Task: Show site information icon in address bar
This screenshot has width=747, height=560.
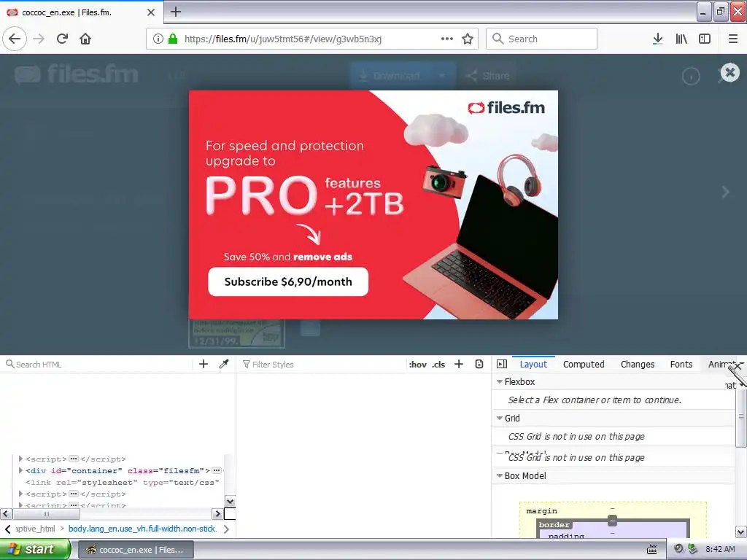Action: pos(158,39)
